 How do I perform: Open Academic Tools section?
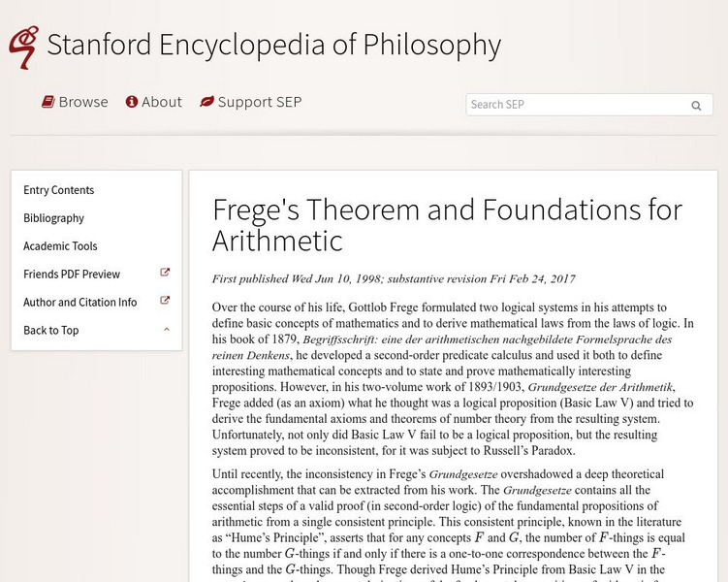(x=60, y=246)
